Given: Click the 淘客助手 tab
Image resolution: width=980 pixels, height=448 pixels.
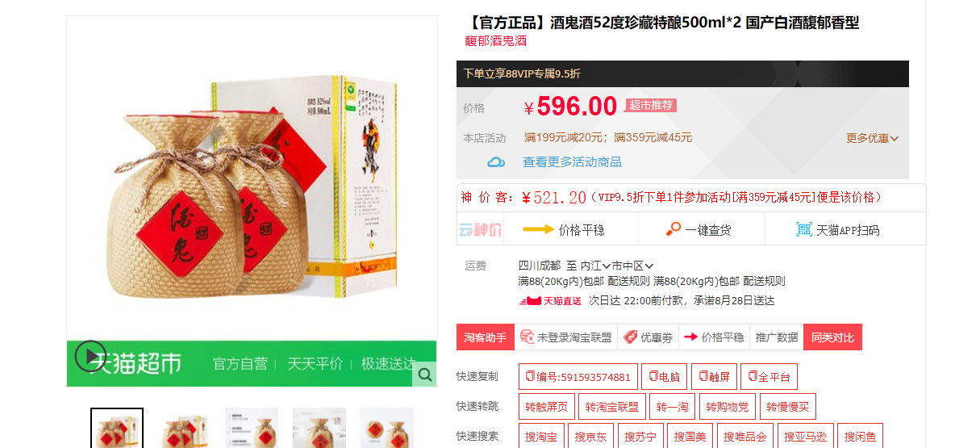Looking at the screenshot, I should click(x=486, y=337).
